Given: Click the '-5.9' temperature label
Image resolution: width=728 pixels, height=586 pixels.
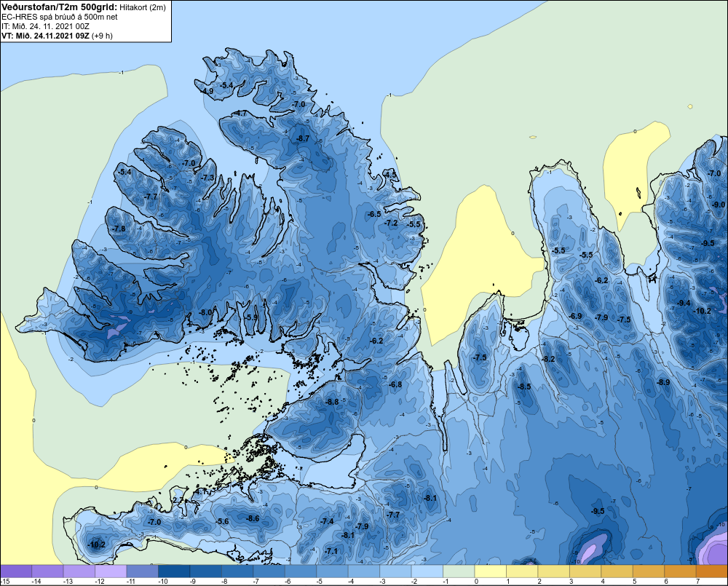Looking at the screenshot, I should pyautogui.click(x=251, y=317).
